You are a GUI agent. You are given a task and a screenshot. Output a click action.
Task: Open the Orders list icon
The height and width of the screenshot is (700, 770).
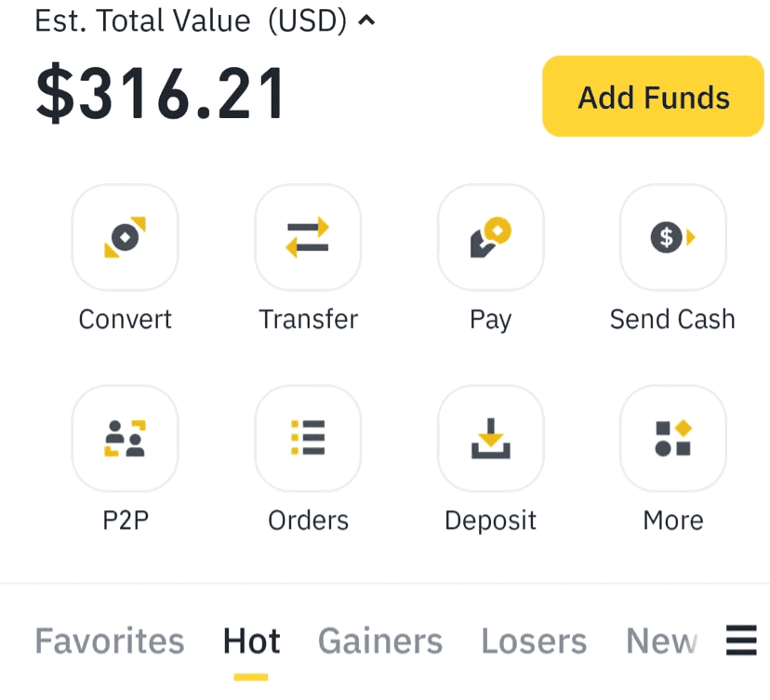pos(308,438)
